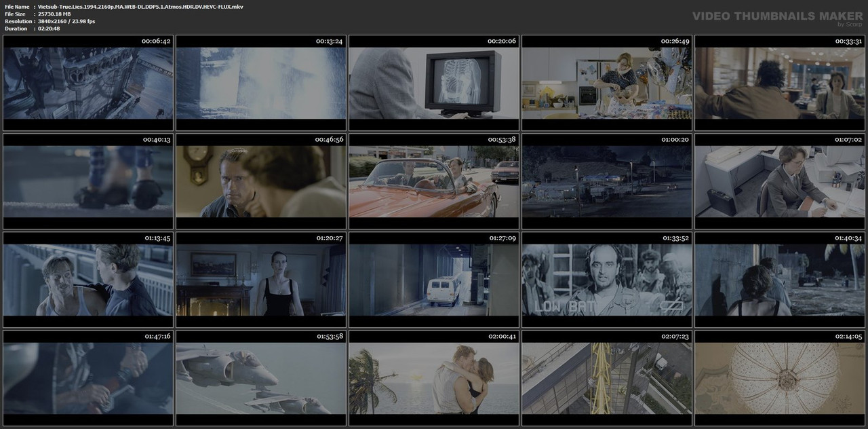
Task: Select the thumbnail at 00:33:31
Action: click(x=780, y=83)
